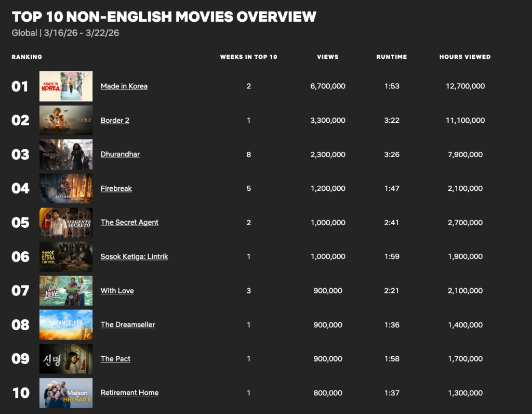This screenshot has height=414, width=532.
Task: Open The Pact poster thumbnail
Action: coord(66,359)
